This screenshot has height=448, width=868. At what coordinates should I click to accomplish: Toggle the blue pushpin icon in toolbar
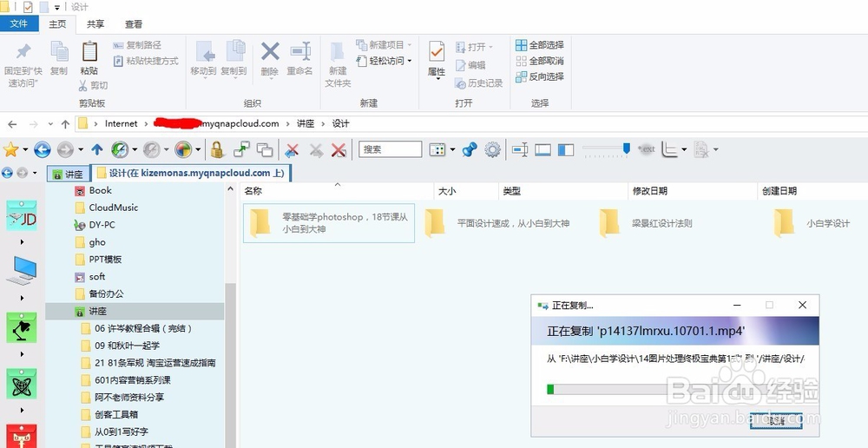point(470,149)
